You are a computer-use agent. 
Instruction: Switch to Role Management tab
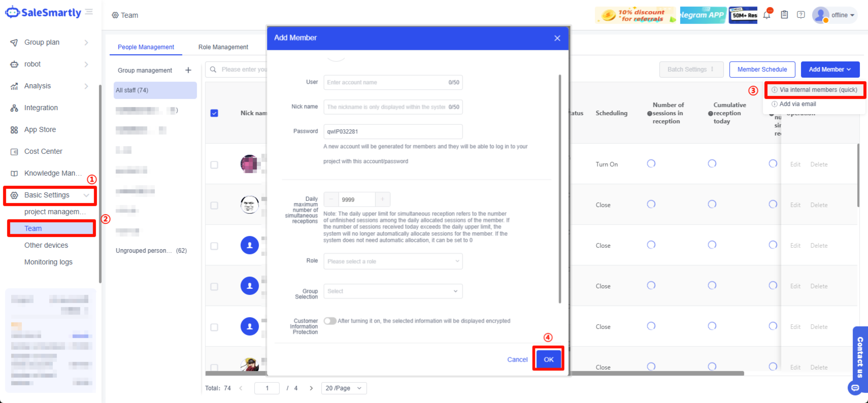tap(223, 47)
